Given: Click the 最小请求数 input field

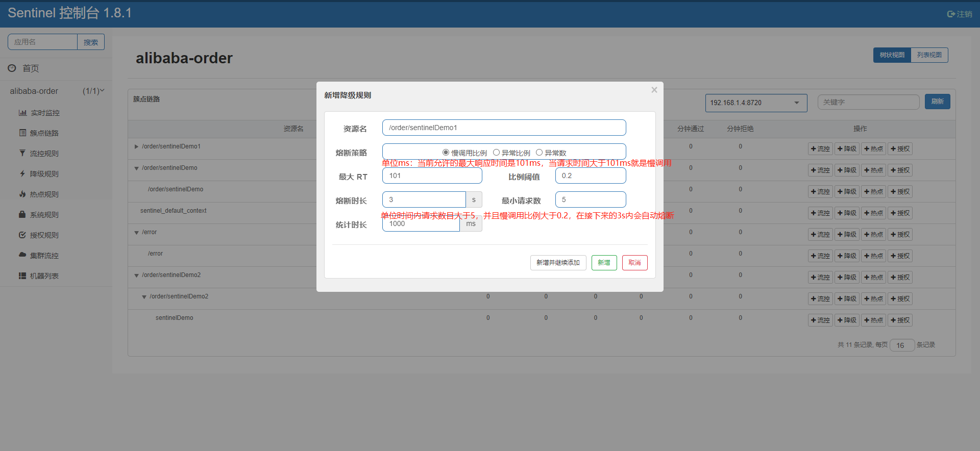Looking at the screenshot, I should [591, 199].
